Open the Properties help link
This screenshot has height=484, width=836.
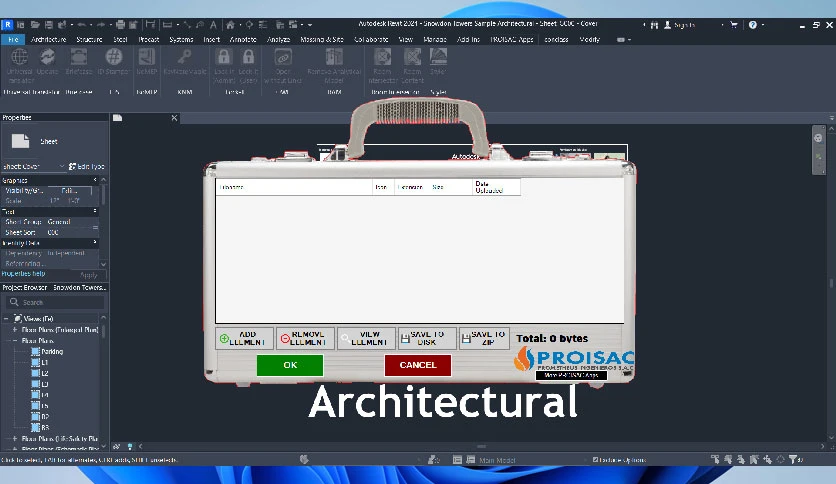pyautogui.click(x=23, y=273)
